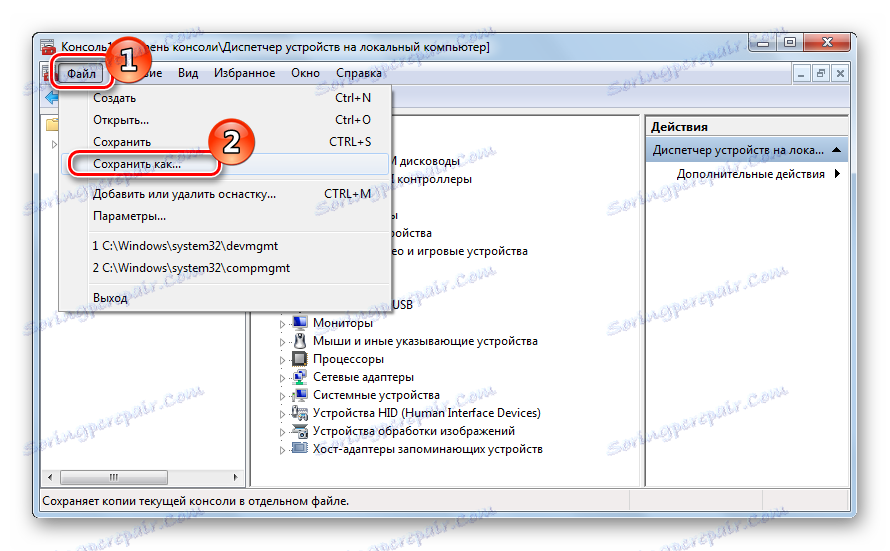Click the horizontal scrollbar thumb
The width and height of the screenshot is (890, 551).
coord(114,478)
